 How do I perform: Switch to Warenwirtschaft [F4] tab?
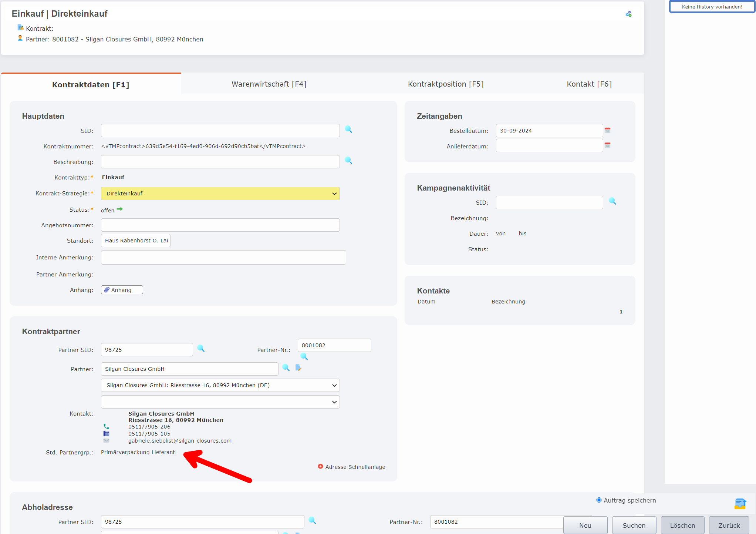(x=269, y=84)
